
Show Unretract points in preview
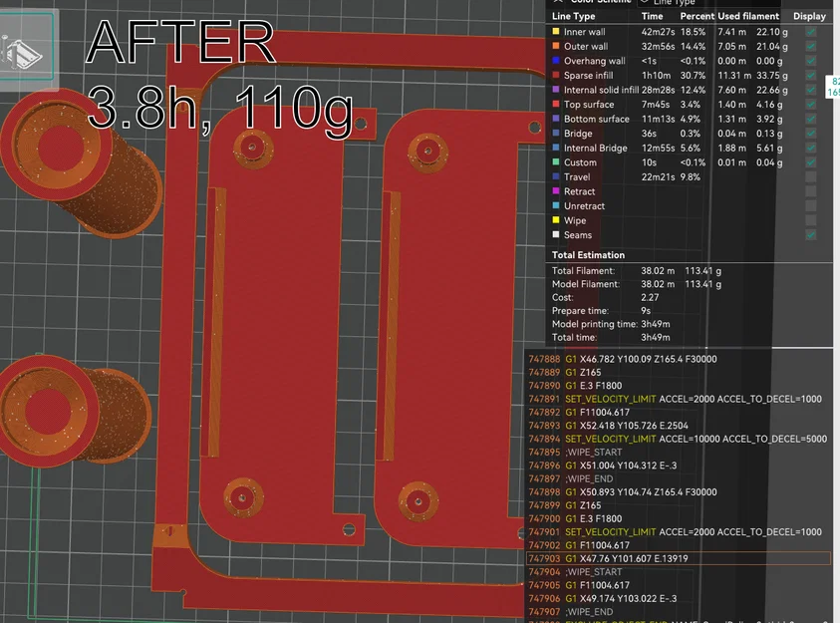click(x=811, y=205)
